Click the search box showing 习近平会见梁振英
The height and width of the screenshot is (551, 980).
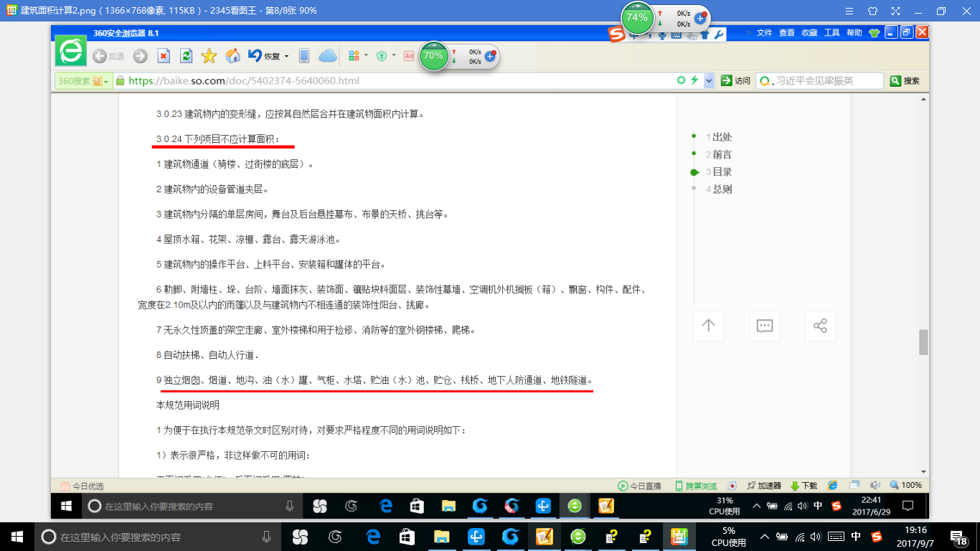point(820,81)
